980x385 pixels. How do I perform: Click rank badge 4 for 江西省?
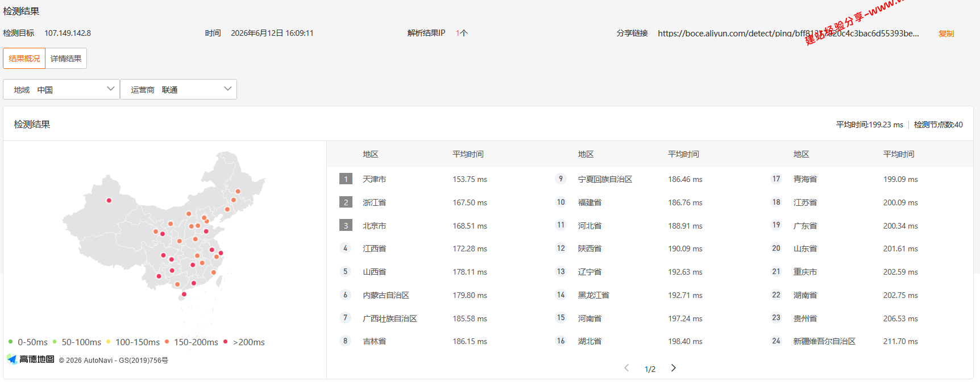pos(345,249)
